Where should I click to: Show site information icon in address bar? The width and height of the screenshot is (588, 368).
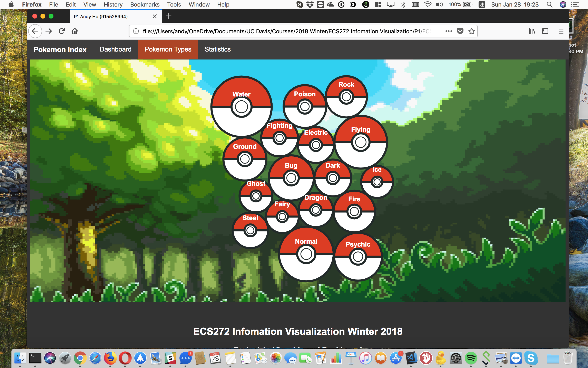tap(136, 31)
